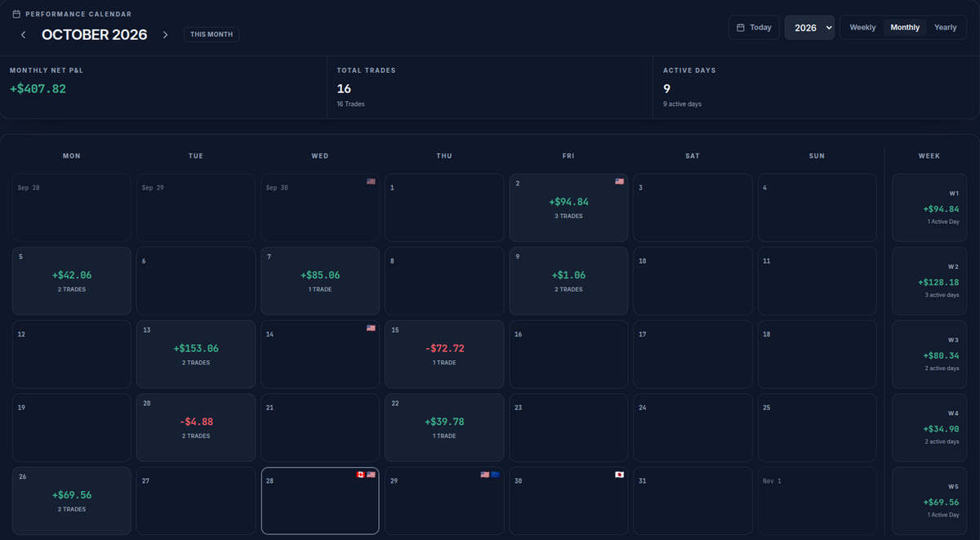Open the 2026 year dropdown
Image resolution: width=980 pixels, height=540 pixels.
[809, 27]
